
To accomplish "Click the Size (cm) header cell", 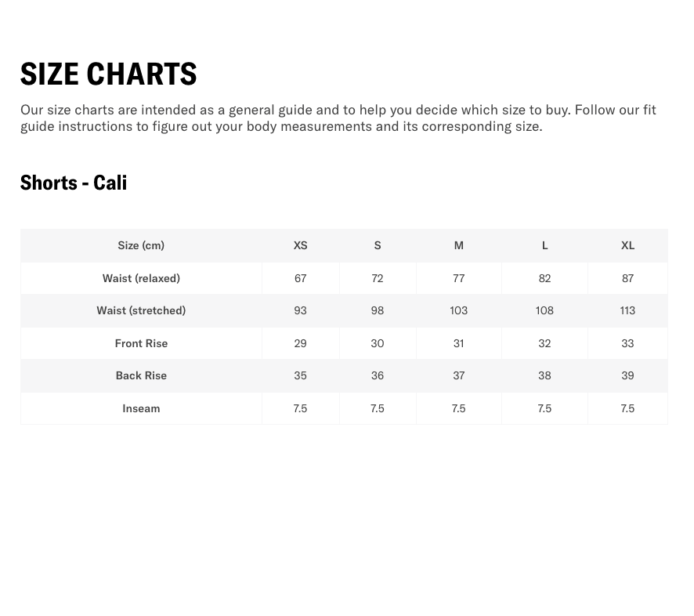I will [141, 245].
